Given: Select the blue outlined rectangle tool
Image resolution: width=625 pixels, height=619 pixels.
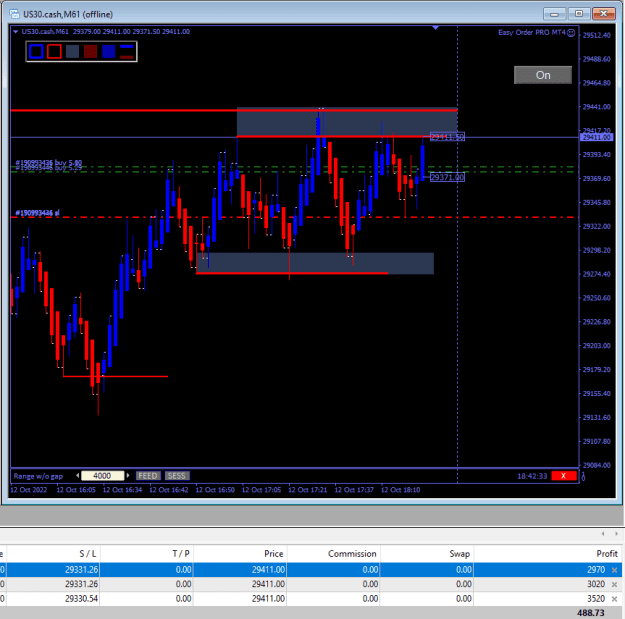Looking at the screenshot, I should tap(36, 52).
